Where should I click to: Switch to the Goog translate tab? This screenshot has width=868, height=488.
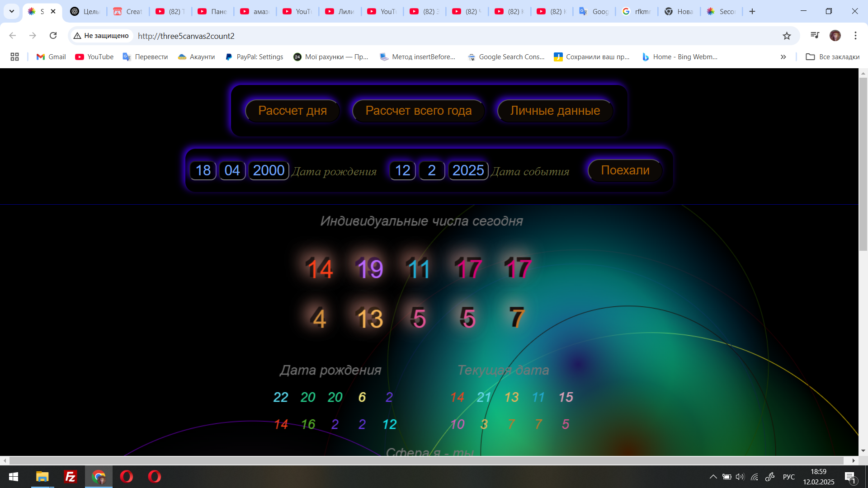[x=594, y=11]
